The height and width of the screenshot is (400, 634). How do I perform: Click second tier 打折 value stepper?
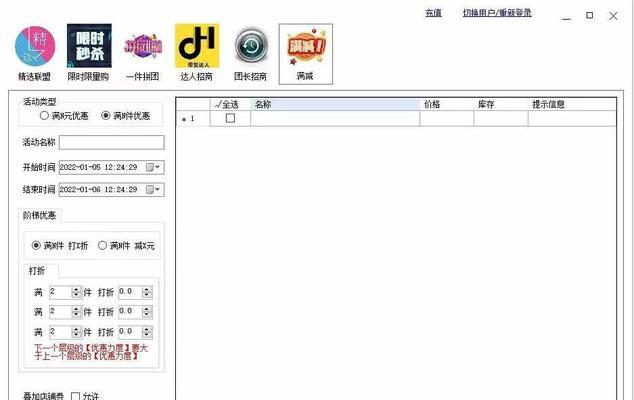pos(147,312)
